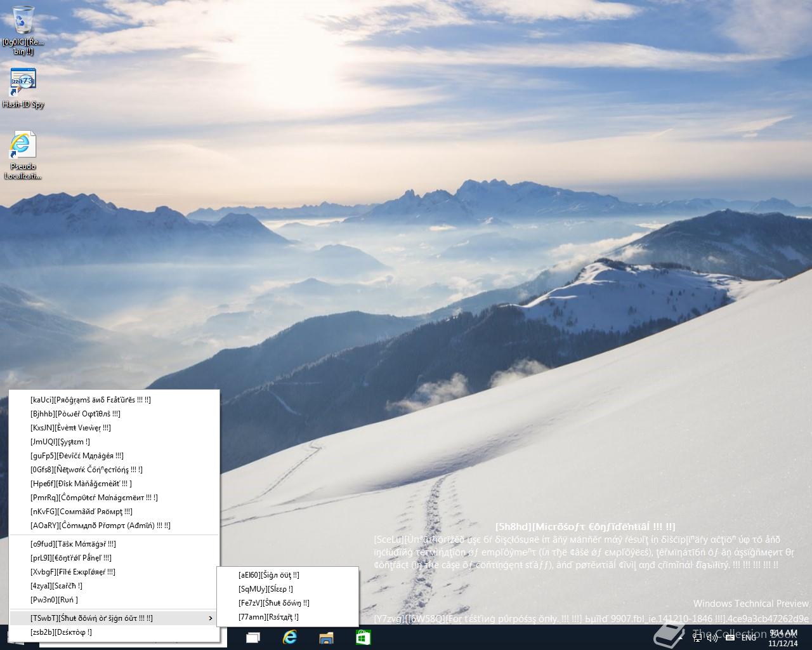Select Network Connections menu entry
The image size is (812, 650).
pyautogui.click(x=114, y=470)
